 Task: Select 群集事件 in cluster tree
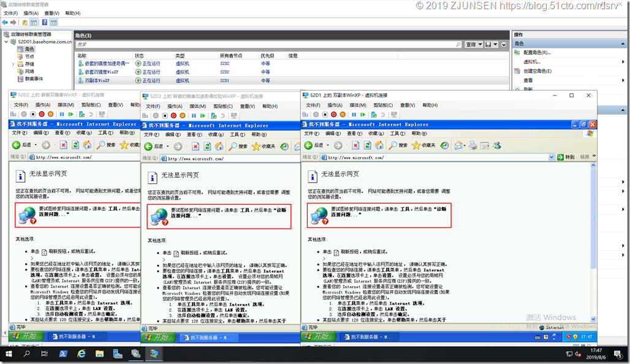pyautogui.click(x=34, y=79)
